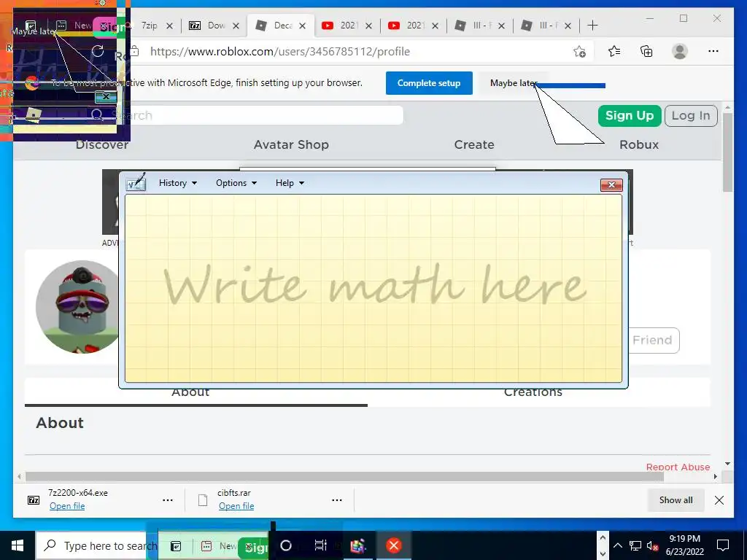Switch to the first YouTube 2021 tab
The height and width of the screenshot is (560, 747).
(347, 26)
